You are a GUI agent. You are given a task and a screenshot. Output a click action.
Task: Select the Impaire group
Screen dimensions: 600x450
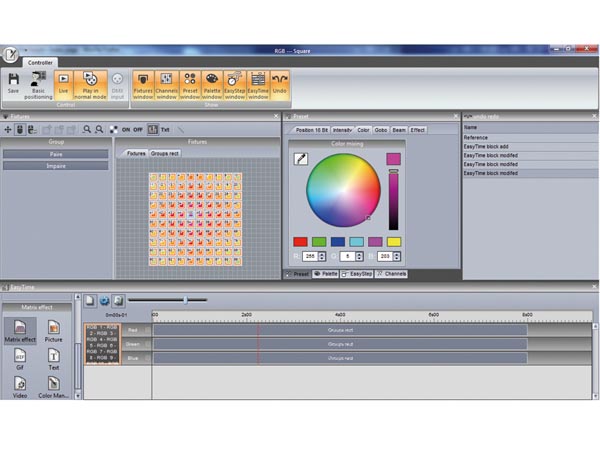56,166
